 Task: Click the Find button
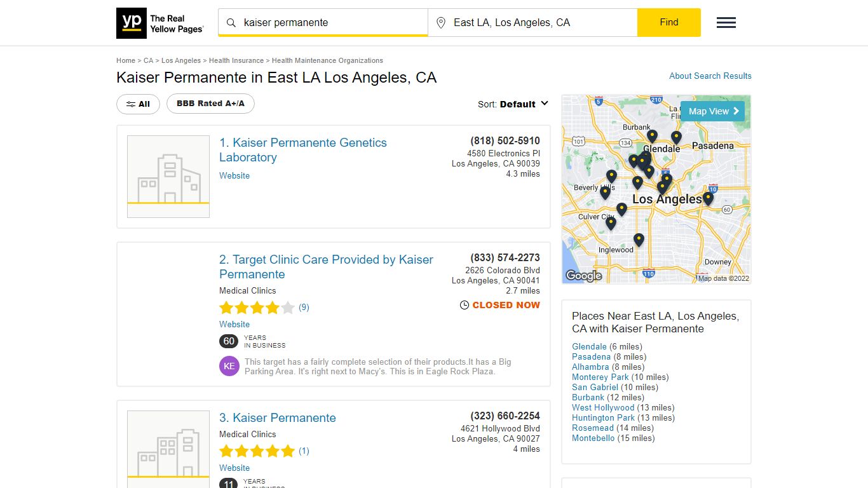669,22
